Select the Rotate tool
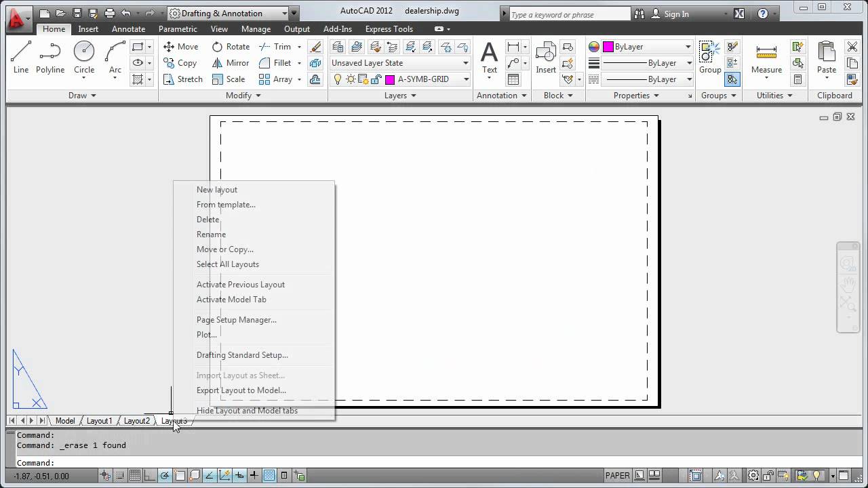The width and height of the screenshot is (868, 488). 231,46
